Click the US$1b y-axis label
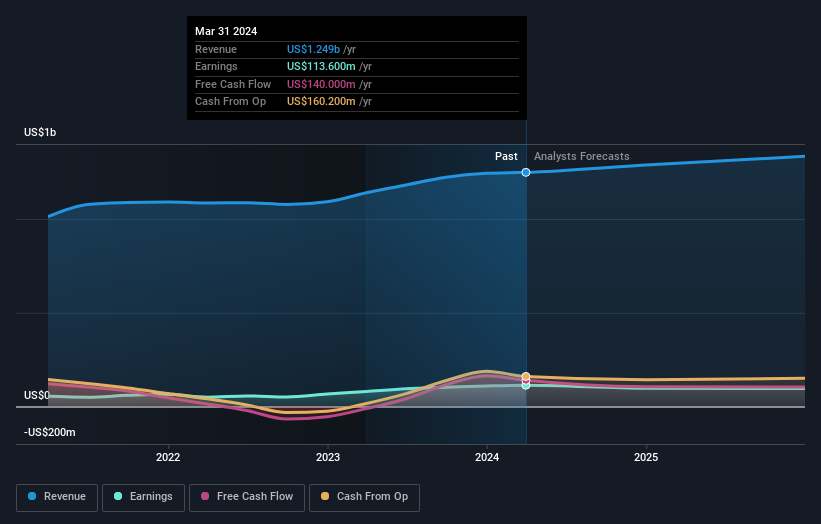Viewport: 821px width, 524px height. 40,132
